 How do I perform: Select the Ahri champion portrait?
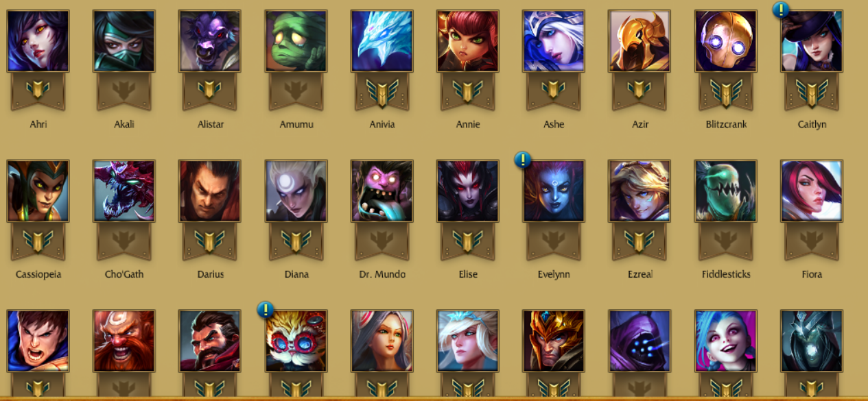tap(38, 41)
